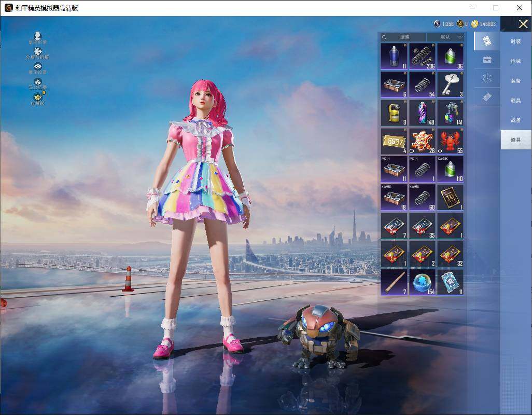Select the paint spray gun with count 141

coord(450,113)
